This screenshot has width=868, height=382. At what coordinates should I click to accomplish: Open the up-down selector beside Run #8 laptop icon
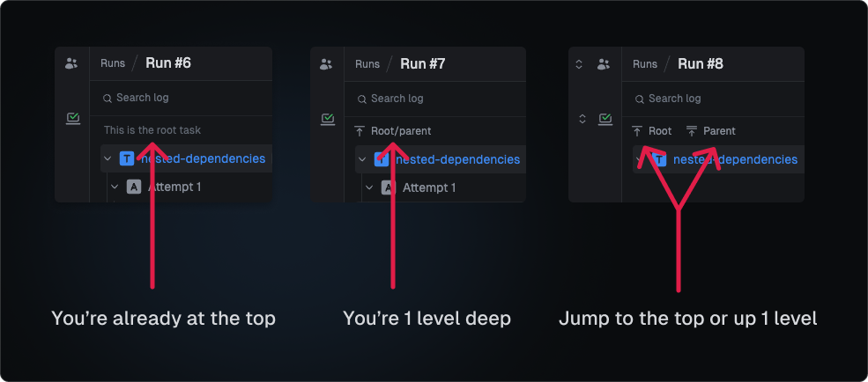coord(582,118)
